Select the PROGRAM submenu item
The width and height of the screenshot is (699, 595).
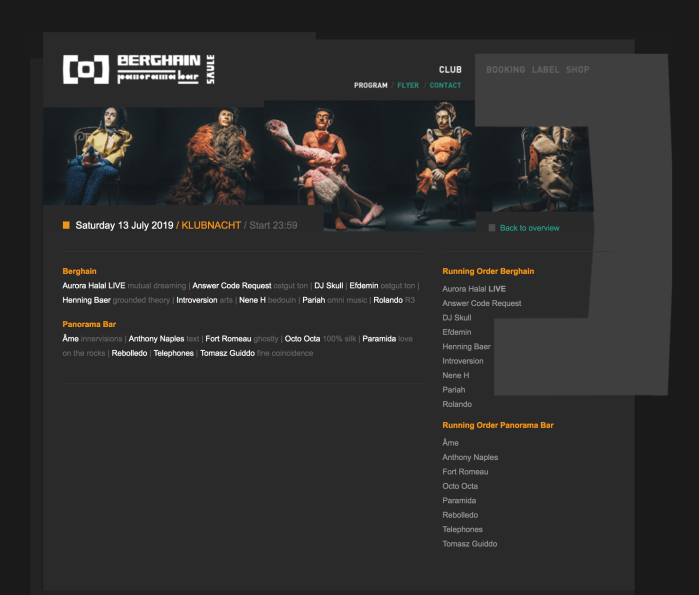[x=370, y=86]
